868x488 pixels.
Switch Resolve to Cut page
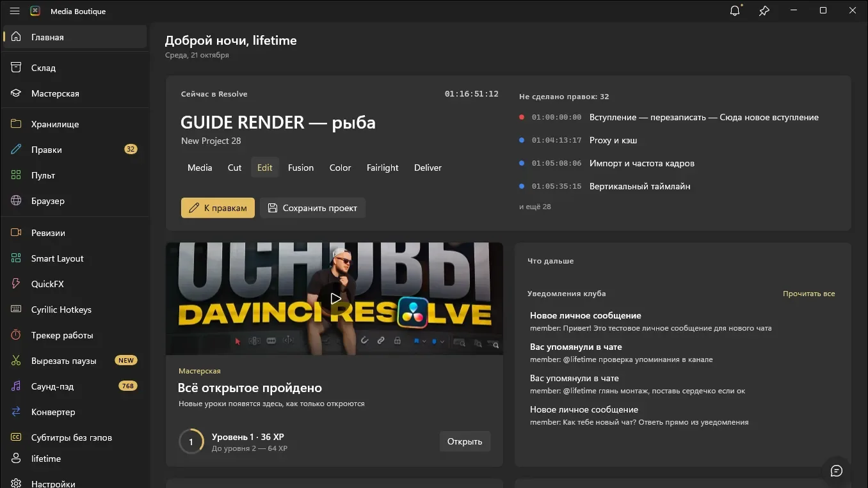coord(235,168)
